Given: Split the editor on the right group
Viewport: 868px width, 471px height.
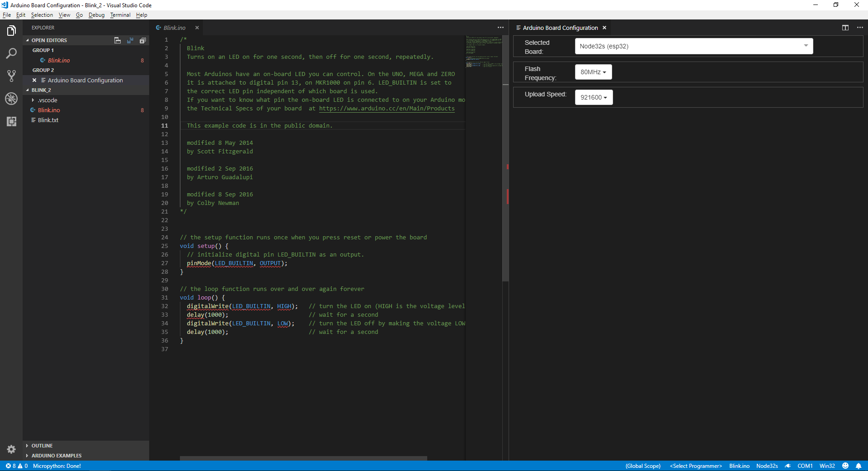Looking at the screenshot, I should point(845,28).
